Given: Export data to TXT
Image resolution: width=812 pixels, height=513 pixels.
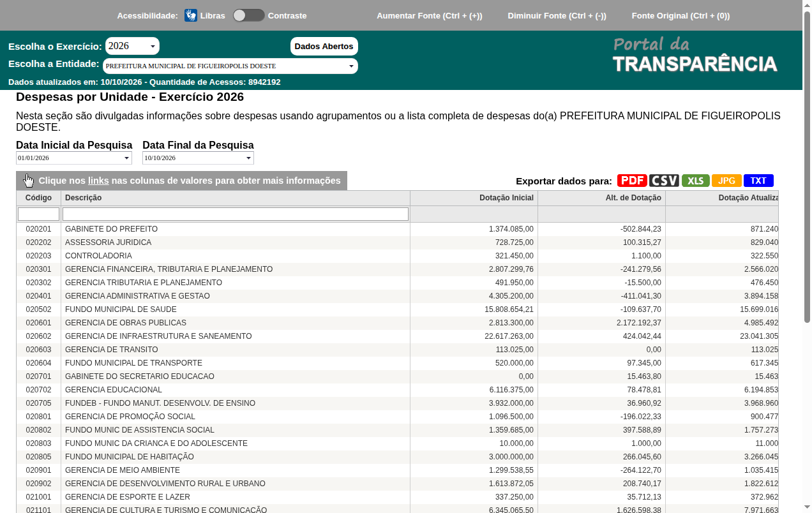Looking at the screenshot, I should [x=758, y=181].
